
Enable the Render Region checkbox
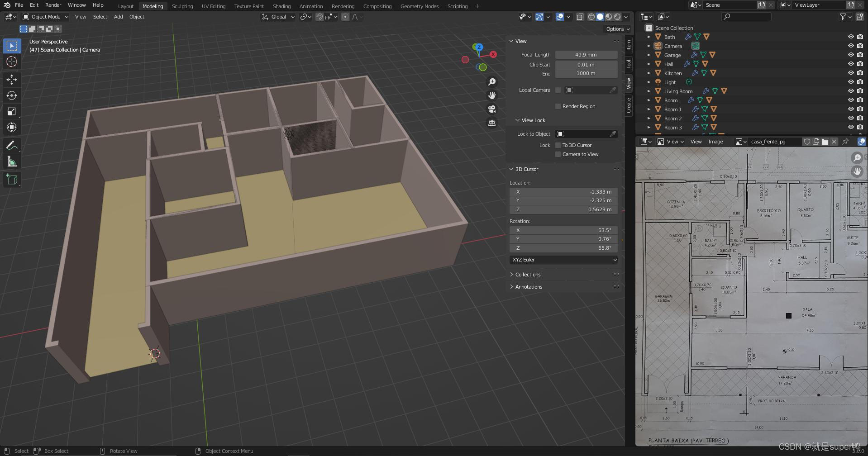tap(558, 106)
